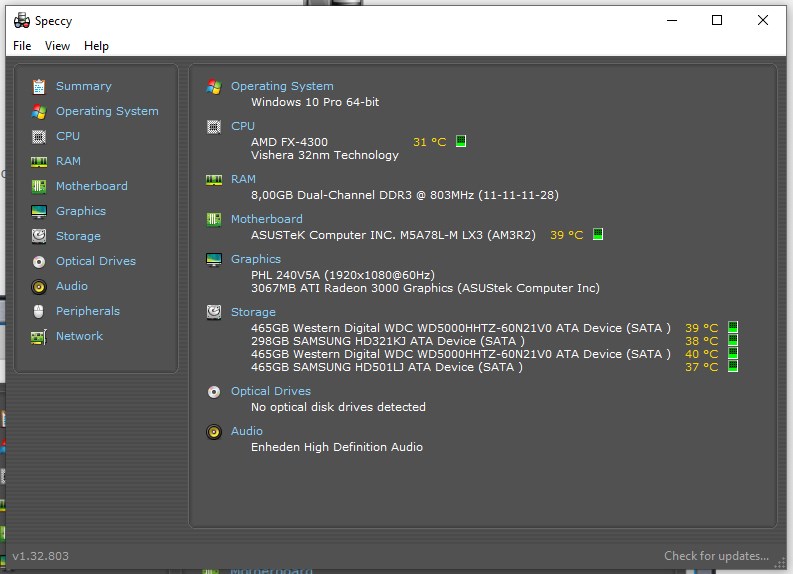Open Optical Drives section from sidebar

96,261
